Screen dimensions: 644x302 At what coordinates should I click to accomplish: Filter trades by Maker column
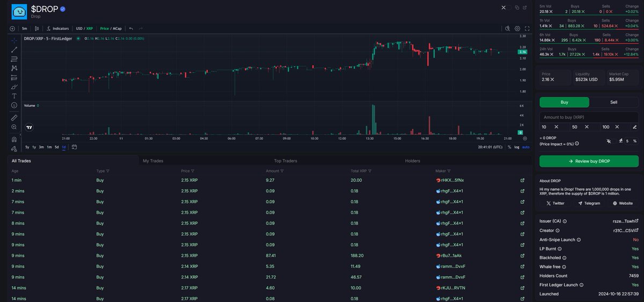[x=450, y=171]
